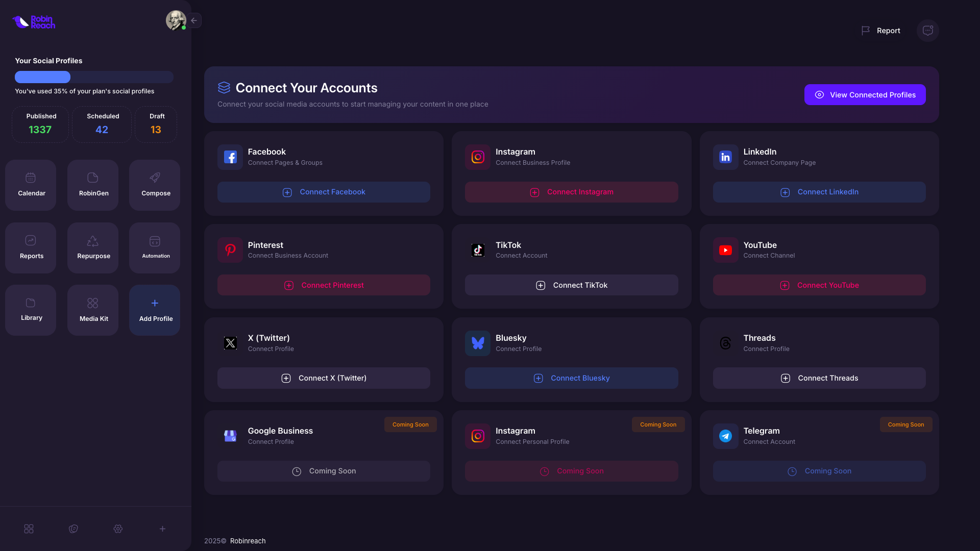
Task: Click View Connected Profiles button
Action: pyautogui.click(x=865, y=95)
